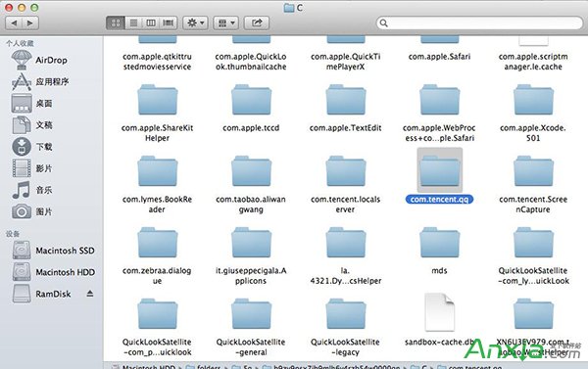Switch to Cover Flow view
588x369 pixels.
point(169,23)
